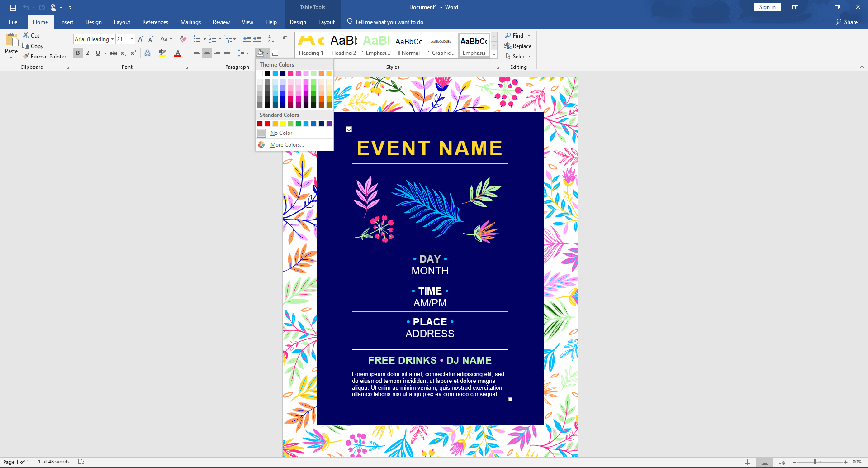Open the Borders dropdown menu
This screenshot has width=868, height=468.
[283, 53]
